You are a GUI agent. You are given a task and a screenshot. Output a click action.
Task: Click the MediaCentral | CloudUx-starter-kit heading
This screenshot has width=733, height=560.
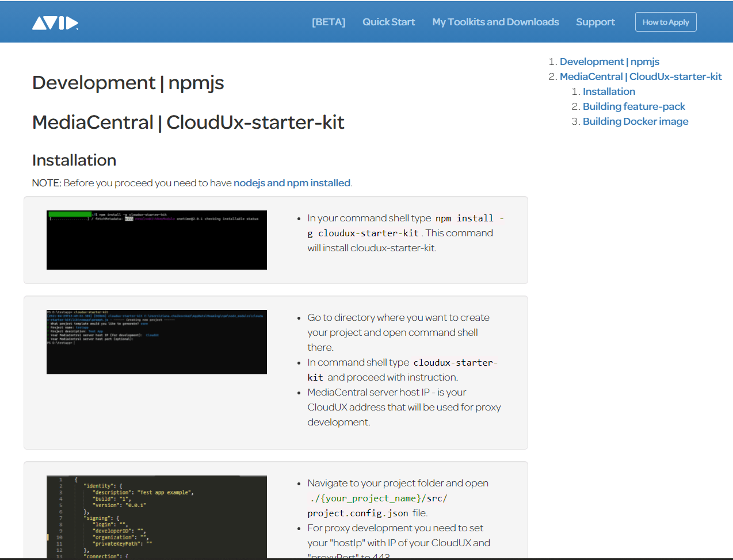[x=188, y=122]
